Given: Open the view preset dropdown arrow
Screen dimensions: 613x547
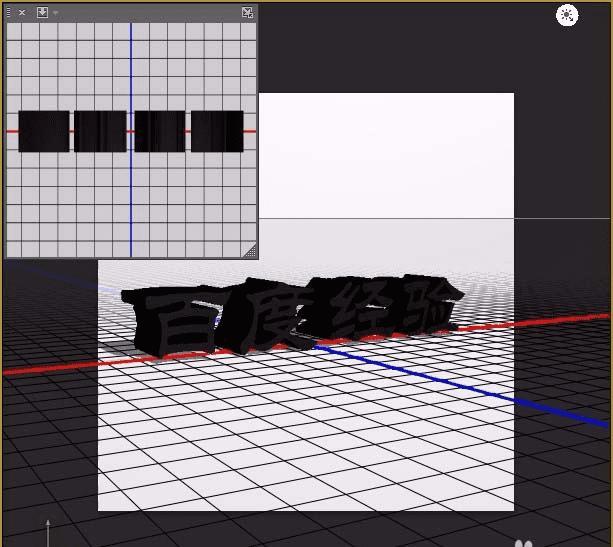Looking at the screenshot, I should (x=56, y=13).
